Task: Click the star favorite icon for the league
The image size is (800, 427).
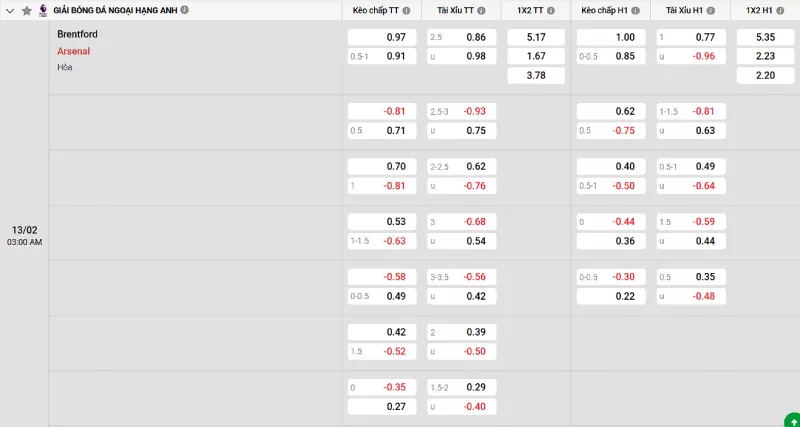Action: point(27,10)
